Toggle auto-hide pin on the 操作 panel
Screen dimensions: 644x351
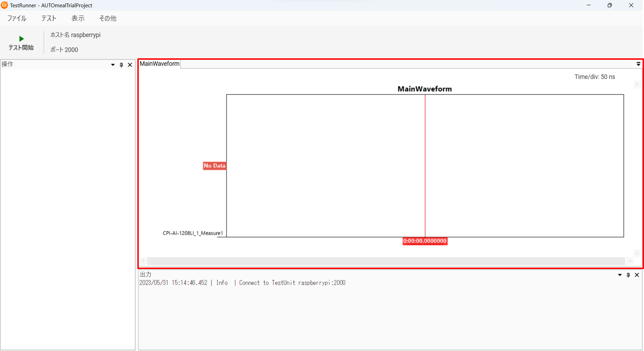point(121,65)
